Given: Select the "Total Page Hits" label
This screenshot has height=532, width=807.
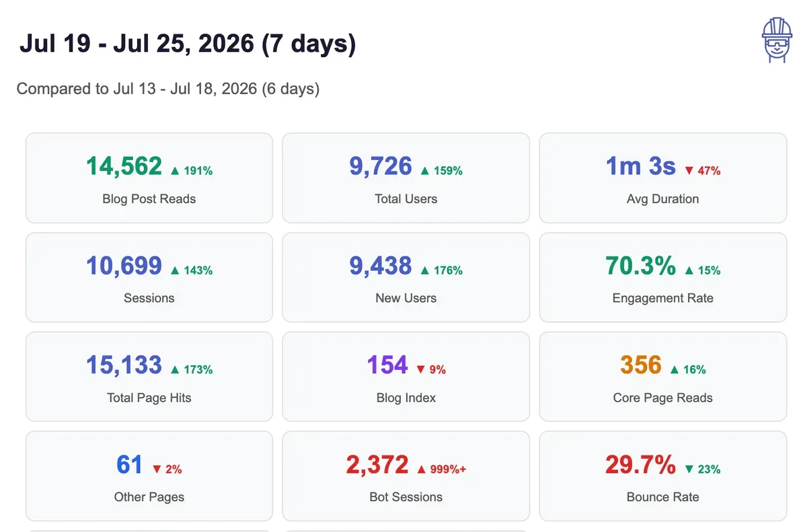Looking at the screenshot, I should (149, 397).
